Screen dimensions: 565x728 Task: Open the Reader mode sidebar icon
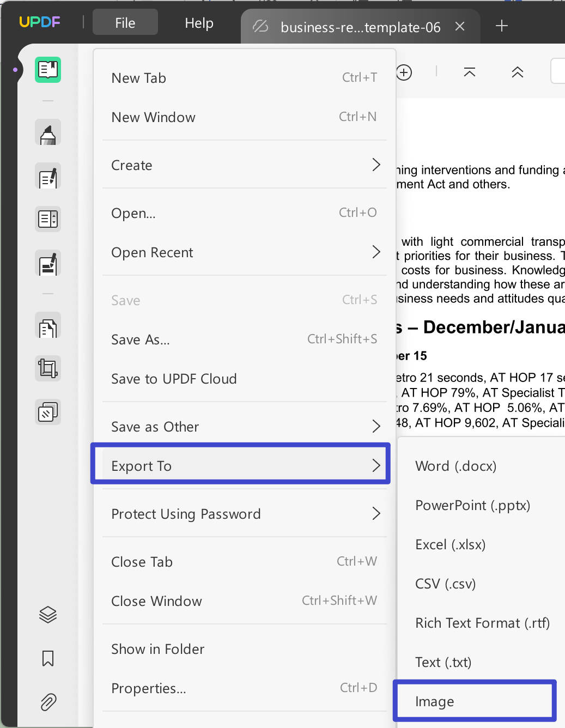point(48,70)
